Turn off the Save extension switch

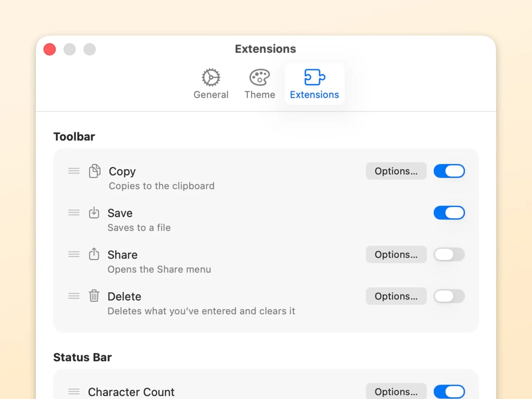pos(449,213)
